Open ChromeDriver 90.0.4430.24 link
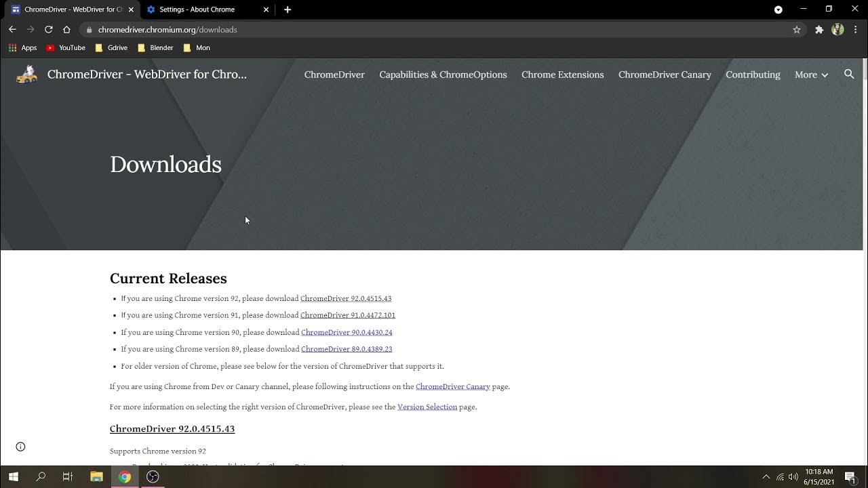Viewport: 868px width, 488px height. tap(347, 332)
